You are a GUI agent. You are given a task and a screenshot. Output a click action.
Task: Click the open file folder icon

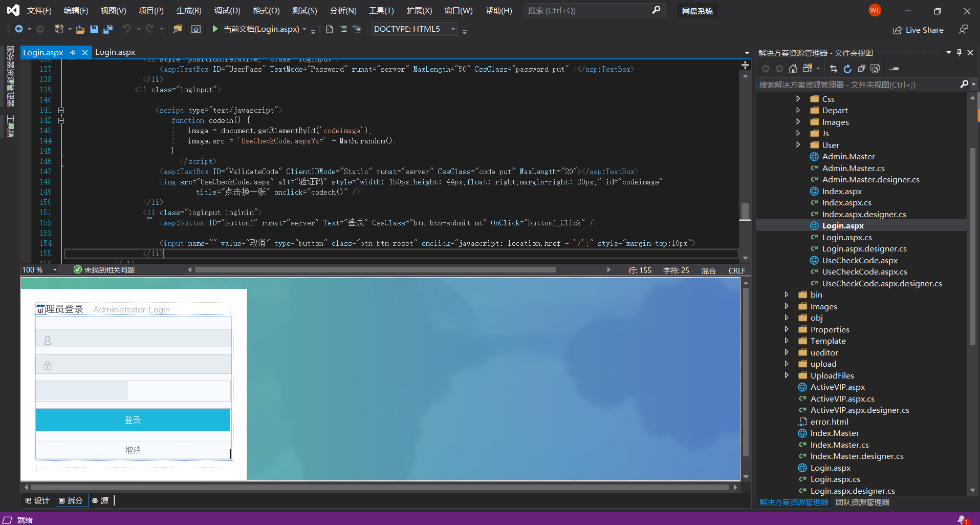pos(80,29)
